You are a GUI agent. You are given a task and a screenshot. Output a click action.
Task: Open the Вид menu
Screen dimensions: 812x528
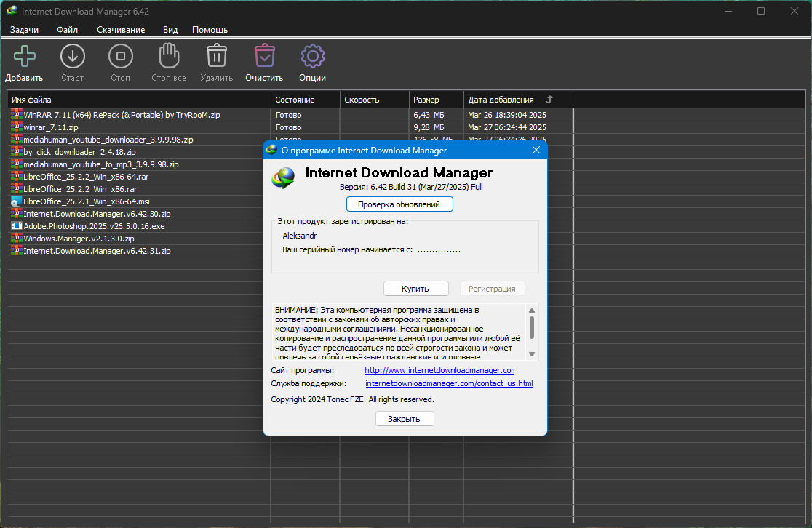pos(170,30)
